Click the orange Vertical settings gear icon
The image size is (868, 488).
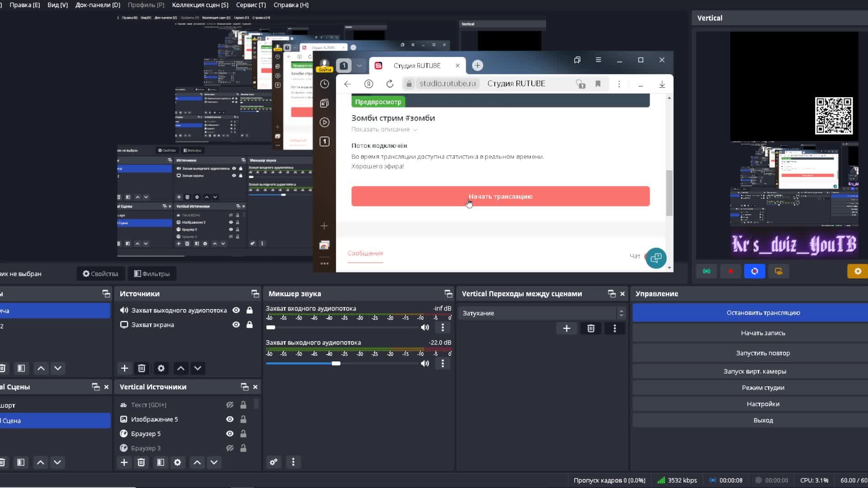[857, 271]
